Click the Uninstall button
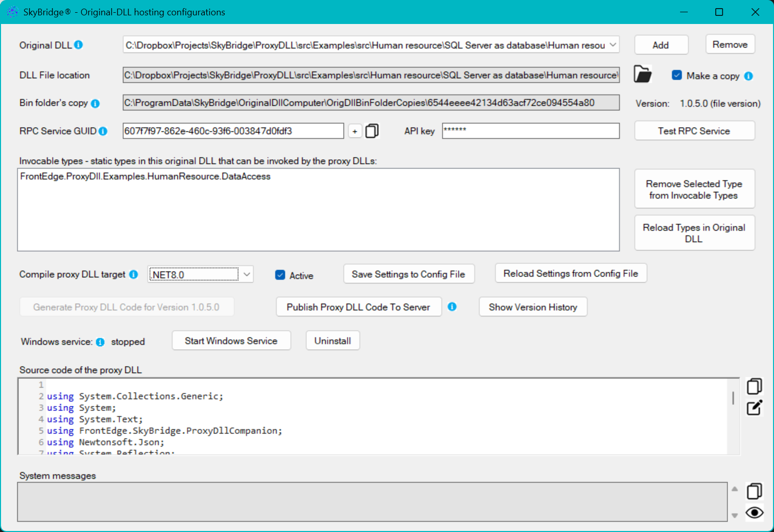774x532 pixels. tap(333, 341)
